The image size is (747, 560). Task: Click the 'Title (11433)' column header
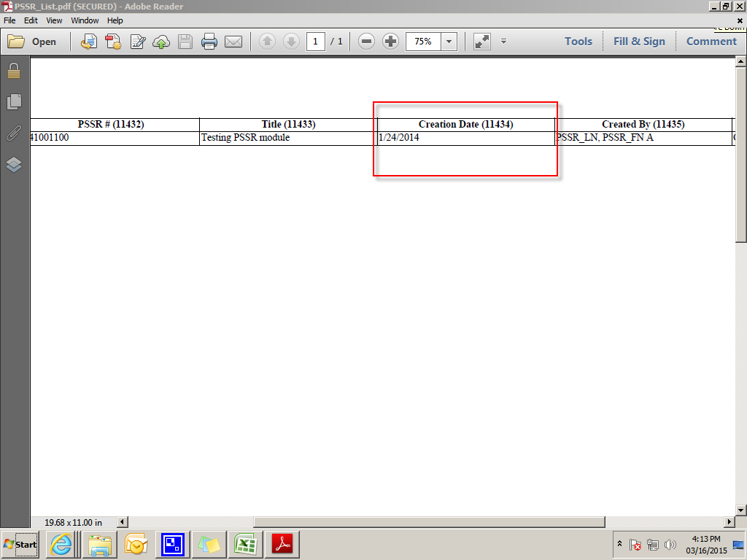coord(288,124)
